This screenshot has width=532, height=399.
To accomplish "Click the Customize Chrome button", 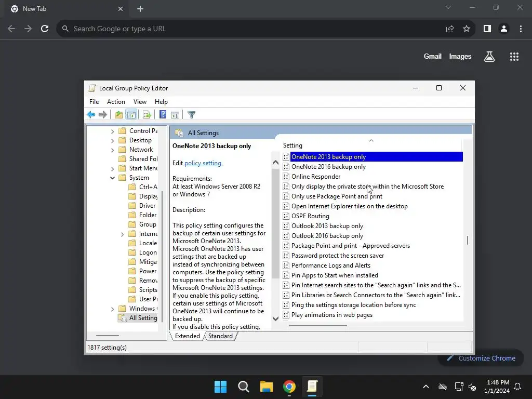I will pyautogui.click(x=481, y=358).
